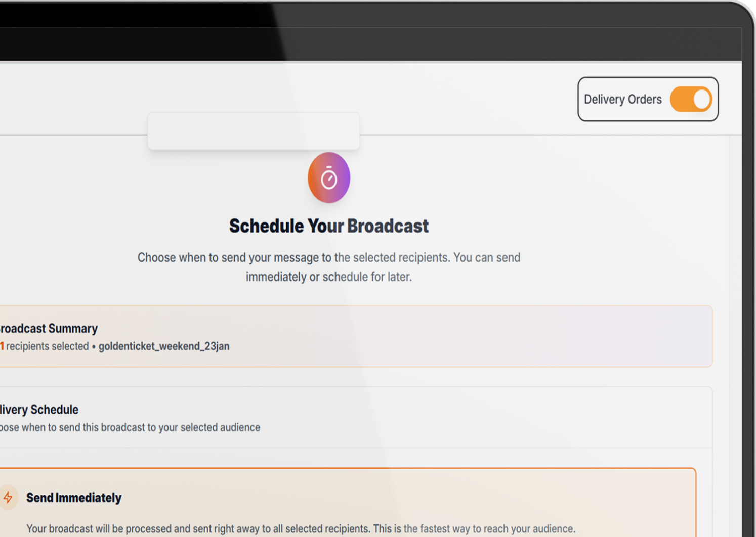The height and width of the screenshot is (537, 756).
Task: Click the goldenticket_weekend_23jan broadcast name
Action: 164,346
